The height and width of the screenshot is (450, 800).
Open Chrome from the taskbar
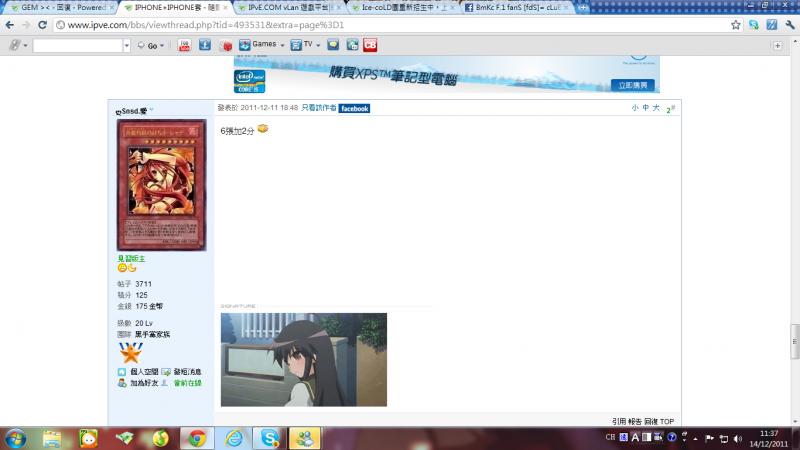click(197, 438)
